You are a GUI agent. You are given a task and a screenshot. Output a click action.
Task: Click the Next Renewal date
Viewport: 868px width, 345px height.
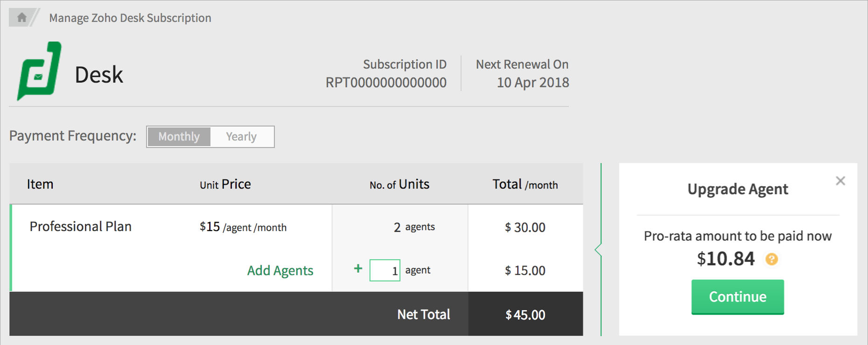pos(532,83)
